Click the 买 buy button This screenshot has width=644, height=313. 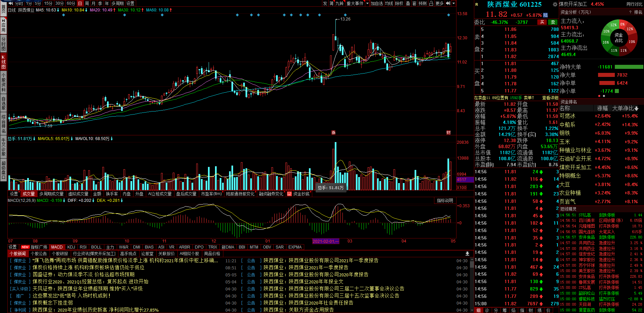click(x=542, y=22)
